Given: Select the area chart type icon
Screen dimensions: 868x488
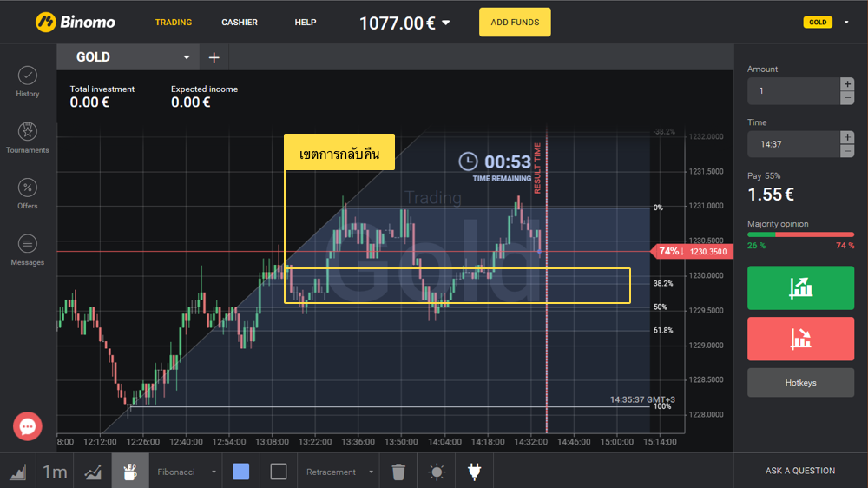Looking at the screenshot, I should click(x=17, y=472).
